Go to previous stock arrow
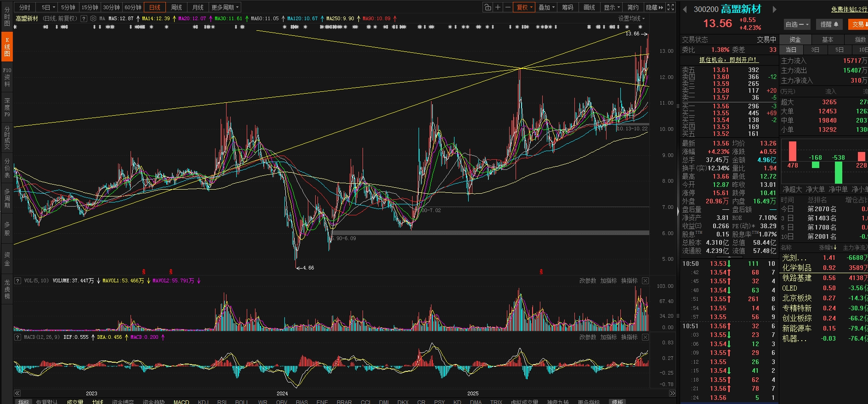 [x=685, y=9]
